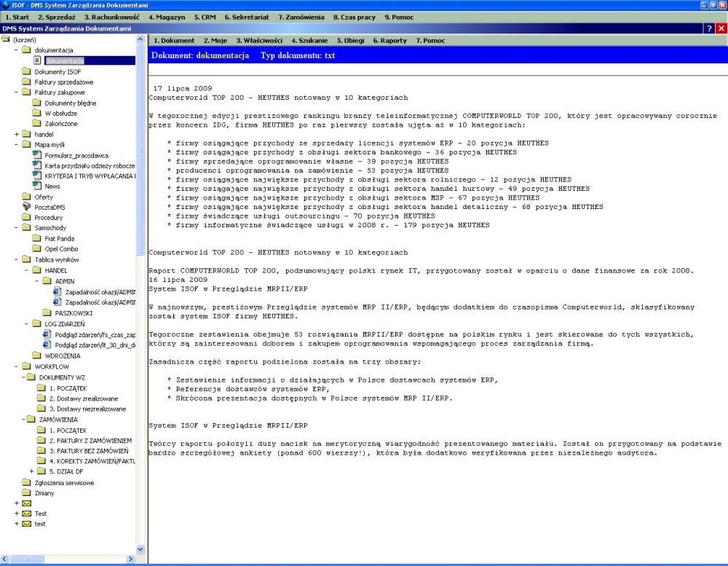The image size is (728, 566).
Task: Click the Zakończone folder icon
Action: tap(37, 123)
